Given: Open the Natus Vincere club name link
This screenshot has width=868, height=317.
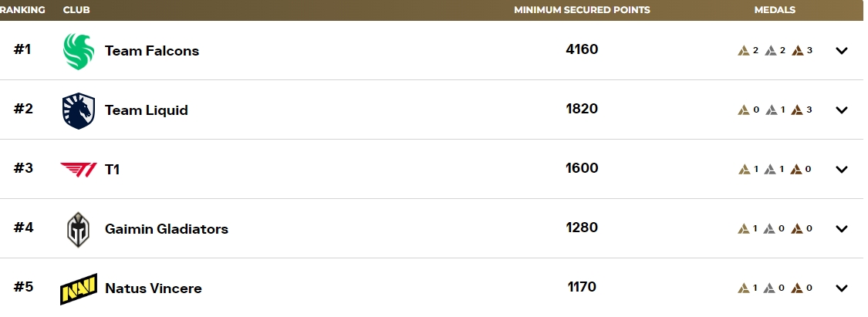Looking at the screenshot, I should pyautogui.click(x=154, y=288).
